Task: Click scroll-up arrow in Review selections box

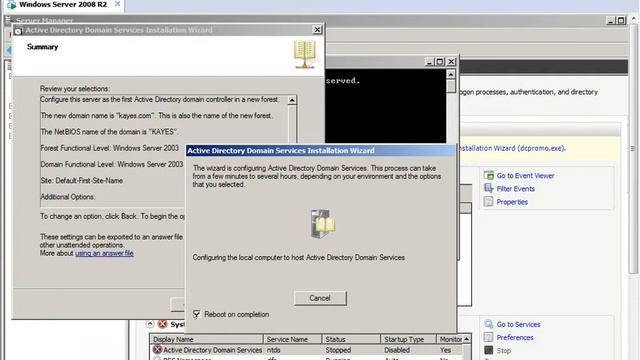Action: (x=292, y=100)
